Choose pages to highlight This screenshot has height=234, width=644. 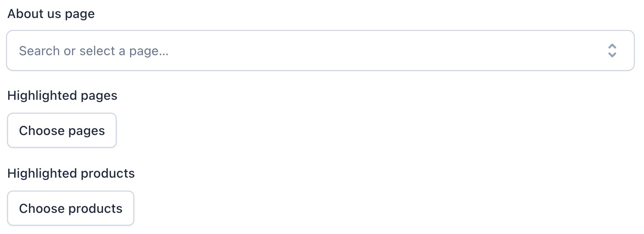62,131
